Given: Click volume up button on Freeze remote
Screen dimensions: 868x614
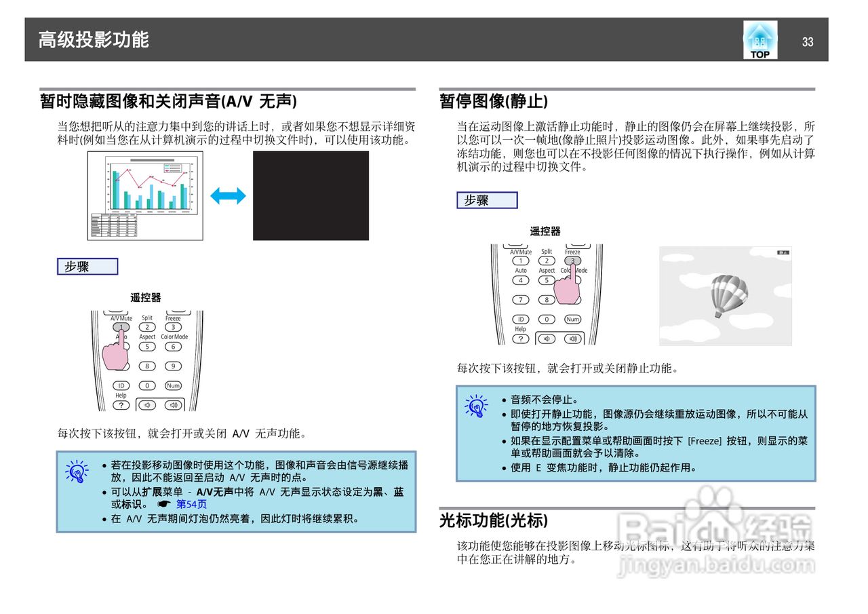Looking at the screenshot, I should pos(574,339).
